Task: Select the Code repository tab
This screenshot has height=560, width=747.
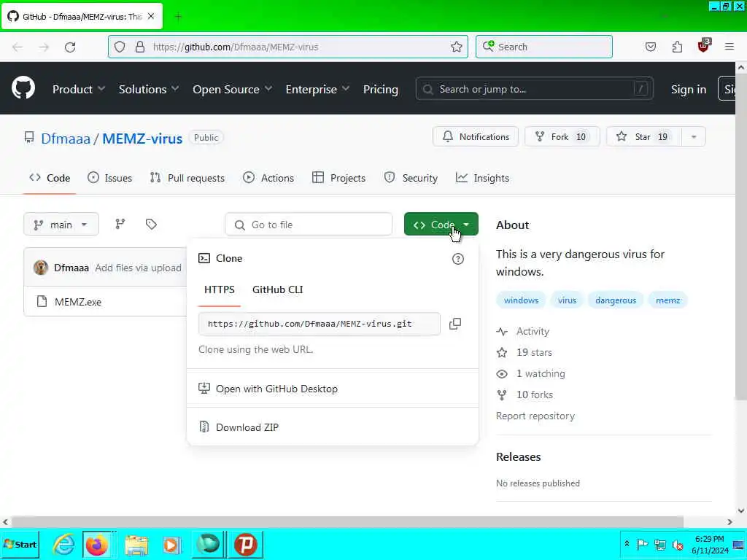Action: (50, 178)
